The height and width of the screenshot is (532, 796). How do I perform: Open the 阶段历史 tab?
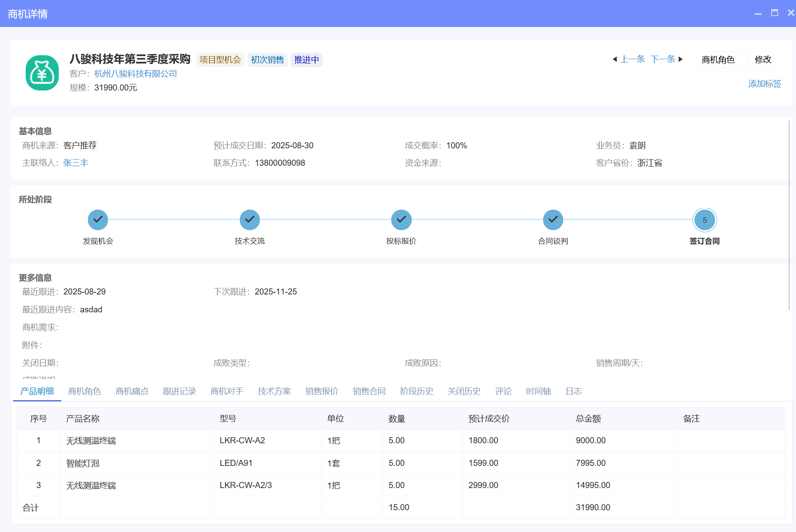[416, 391]
